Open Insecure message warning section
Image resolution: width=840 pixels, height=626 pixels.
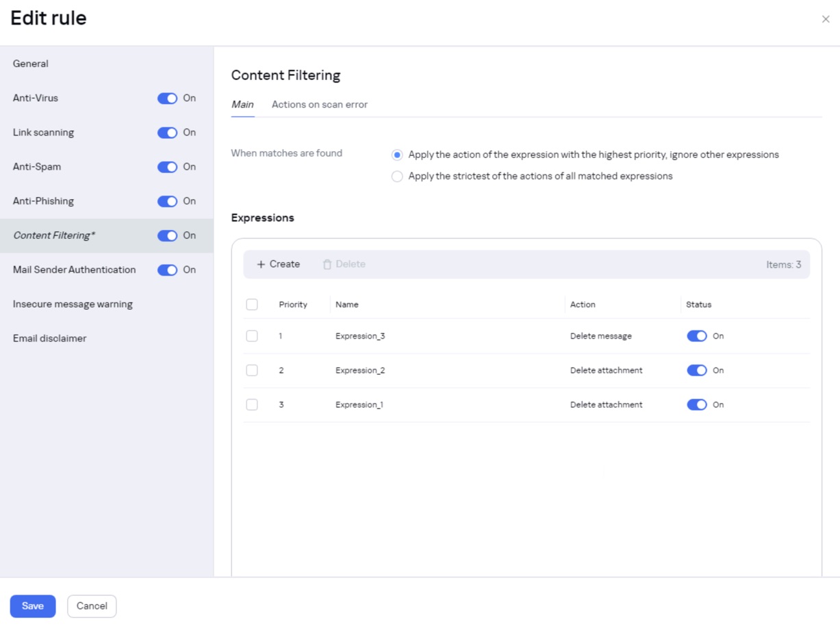pos(73,304)
